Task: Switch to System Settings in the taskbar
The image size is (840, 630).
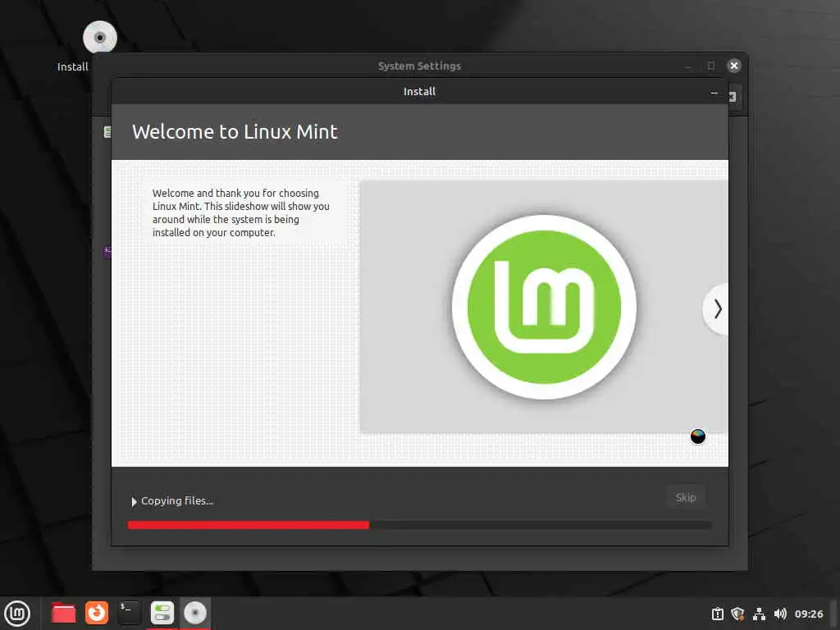Action: (x=162, y=613)
